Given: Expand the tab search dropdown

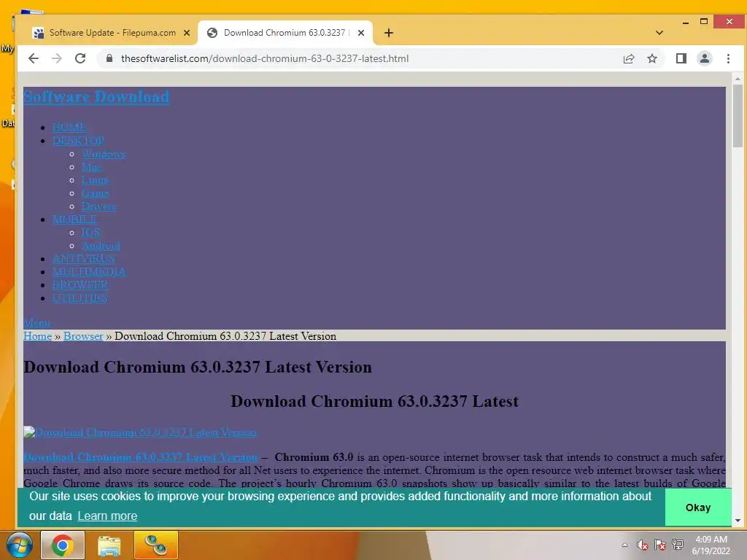Looking at the screenshot, I should (659, 33).
